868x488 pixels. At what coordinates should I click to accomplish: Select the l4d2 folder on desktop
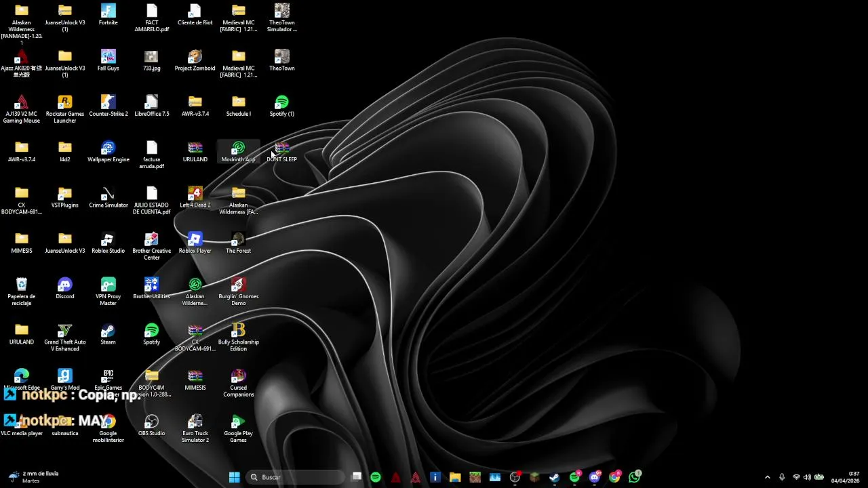coord(65,152)
